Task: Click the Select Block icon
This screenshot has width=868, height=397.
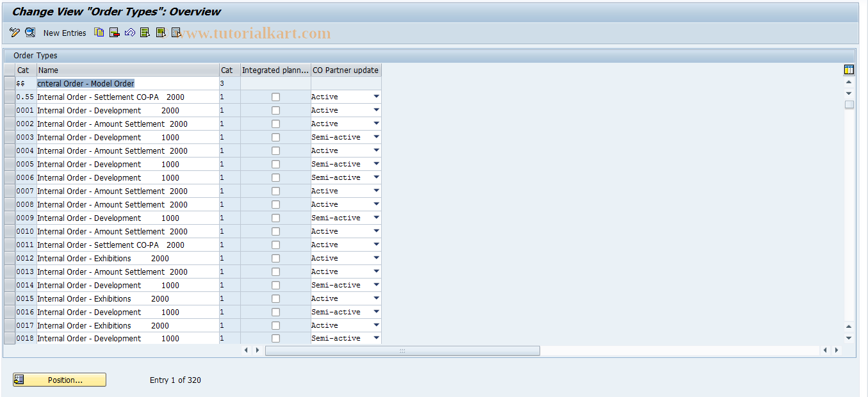Action: pos(161,33)
